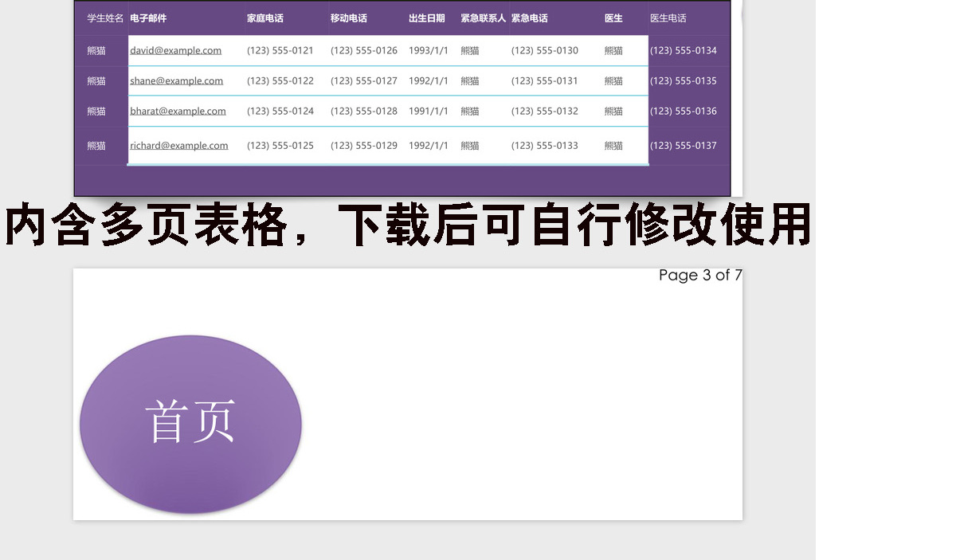Click 1992/1/1 birth date in richard's row
The width and height of the screenshot is (956, 560).
click(429, 145)
